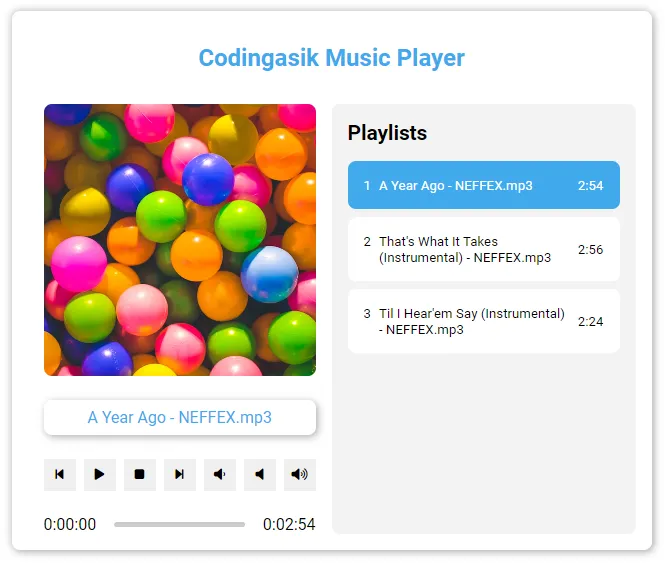Screen dimensions: 665x563
Task: Choose Til I Hear'em Say (Instrumental) track
Action: pyautogui.click(x=471, y=321)
